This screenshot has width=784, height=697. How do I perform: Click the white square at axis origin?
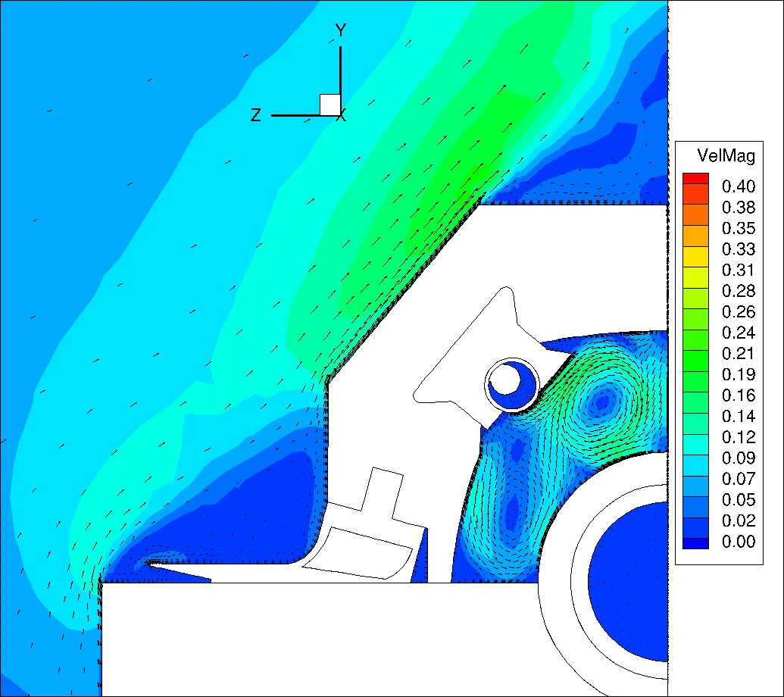click(x=330, y=105)
